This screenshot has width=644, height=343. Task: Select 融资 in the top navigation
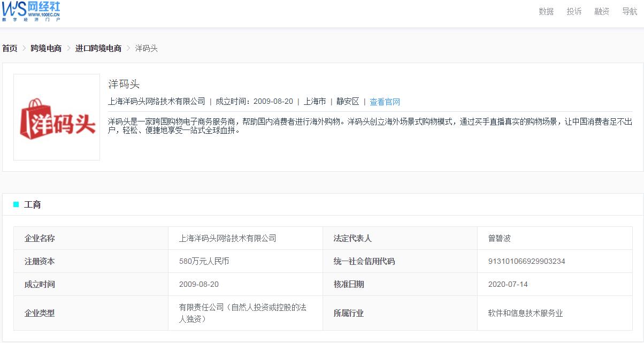point(601,11)
